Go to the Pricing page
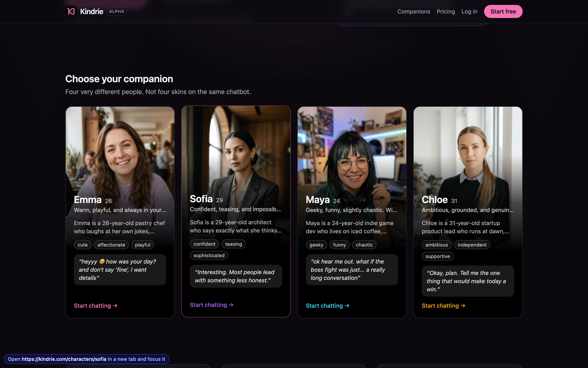Screen dimensions: 588x368 pos(446,11)
